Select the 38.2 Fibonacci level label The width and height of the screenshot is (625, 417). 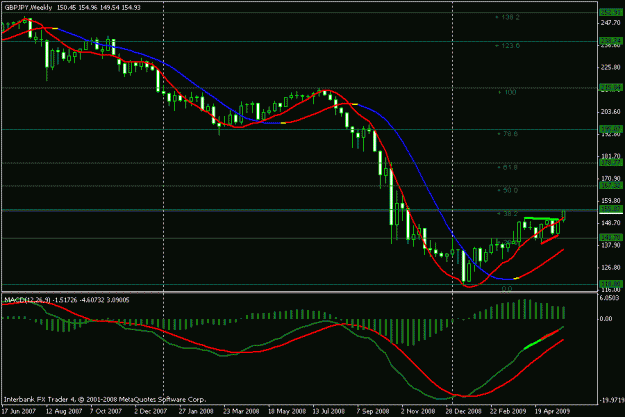[510, 214]
